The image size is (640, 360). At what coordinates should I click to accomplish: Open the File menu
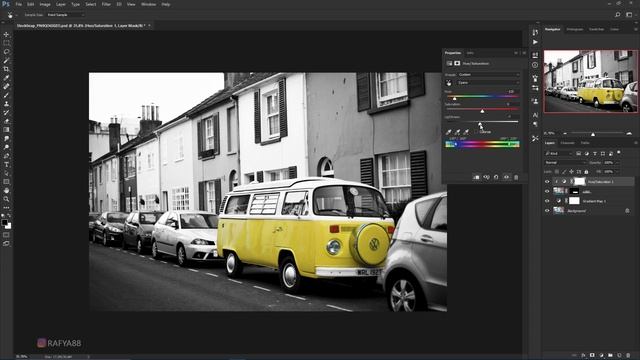click(x=18, y=4)
